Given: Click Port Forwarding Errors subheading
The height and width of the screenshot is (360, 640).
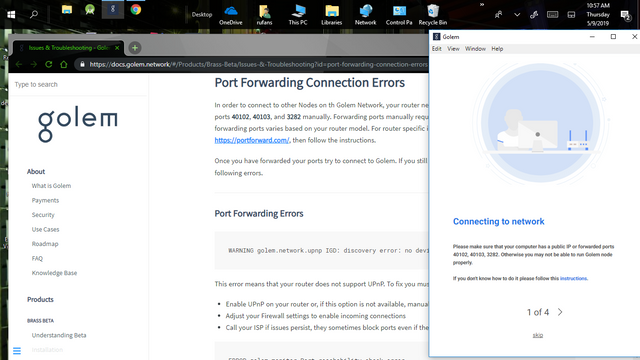Looking at the screenshot, I should [259, 213].
